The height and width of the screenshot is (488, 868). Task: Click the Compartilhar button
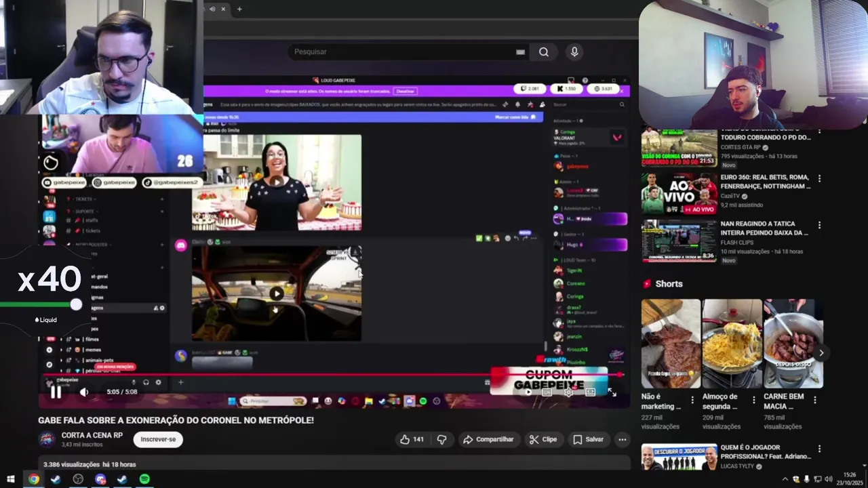point(488,439)
